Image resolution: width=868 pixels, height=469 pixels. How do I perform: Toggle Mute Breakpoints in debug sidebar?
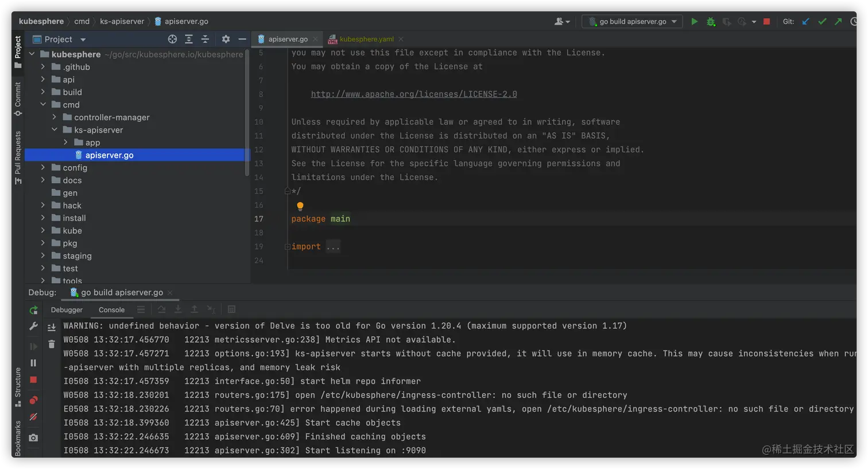[x=33, y=417]
